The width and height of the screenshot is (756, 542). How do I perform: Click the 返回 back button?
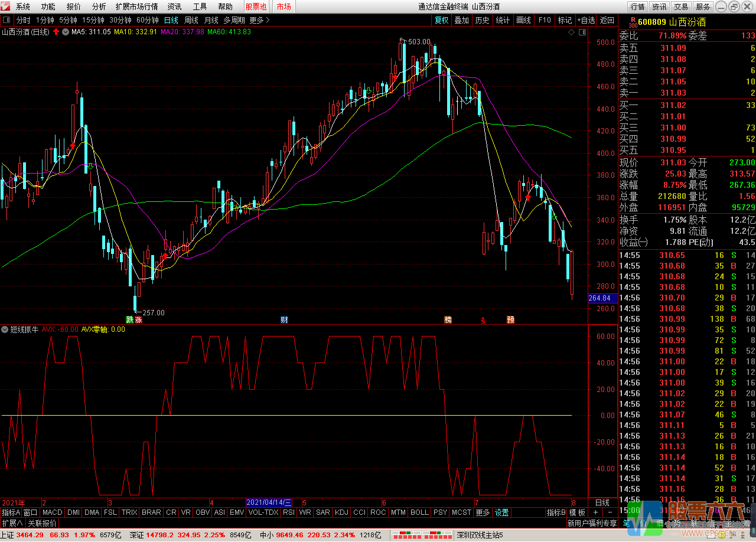coord(607,20)
